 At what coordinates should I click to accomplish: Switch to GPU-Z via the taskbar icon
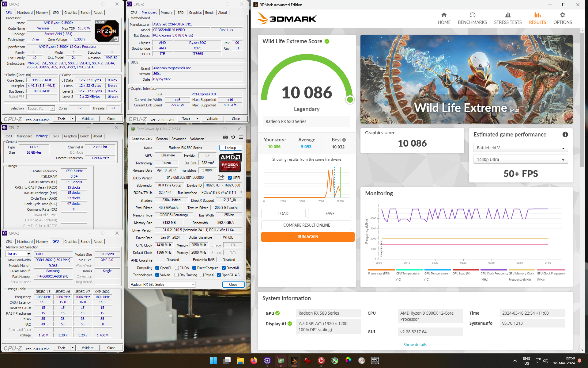281,361
